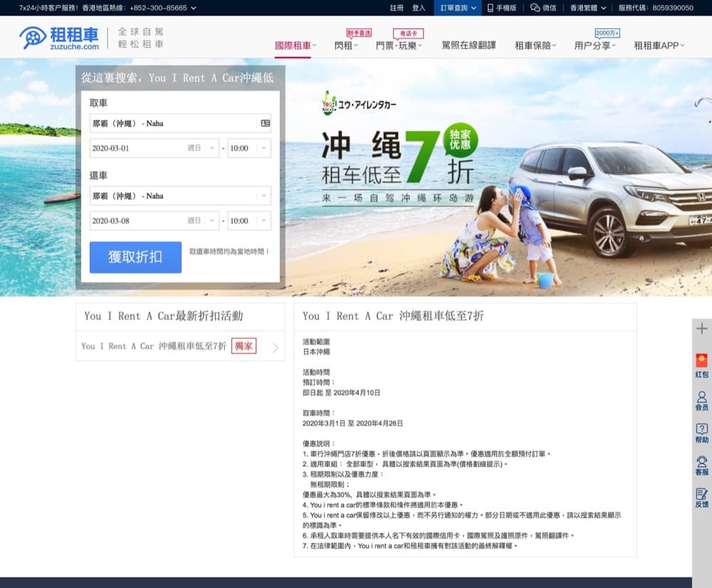Open the 租車保險 menu

click(535, 46)
